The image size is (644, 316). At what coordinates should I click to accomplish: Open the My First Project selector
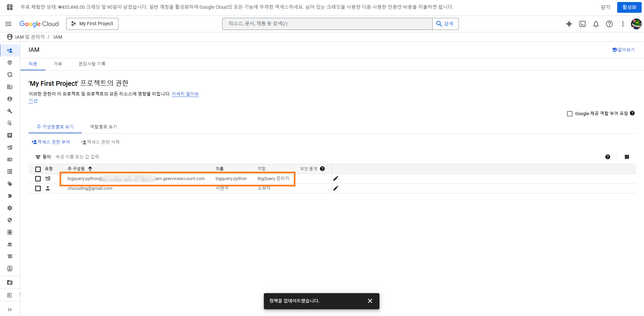92,24
